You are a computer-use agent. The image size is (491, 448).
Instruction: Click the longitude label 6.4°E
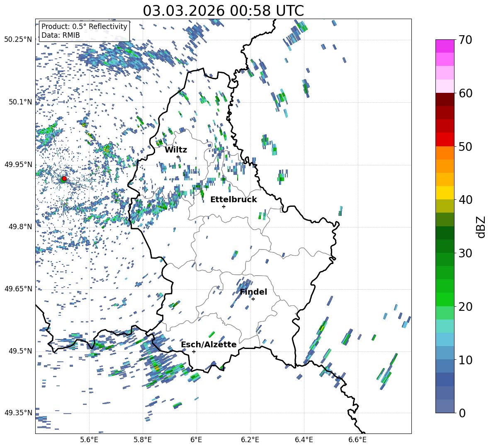(x=304, y=440)
